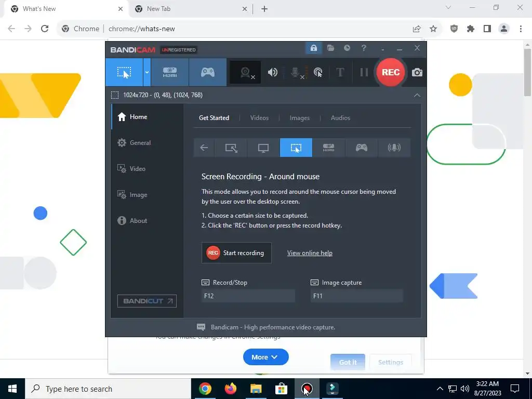Image resolution: width=532 pixels, height=399 pixels.
Task: Bookmark this page with star icon
Action: tap(433, 29)
